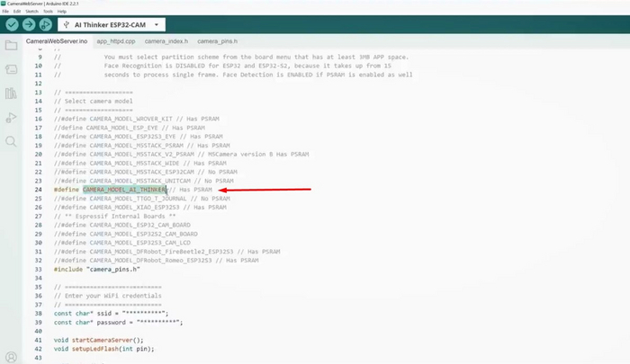
Task: Open the Search magnifier sidebar icon
Action: pos(11,141)
